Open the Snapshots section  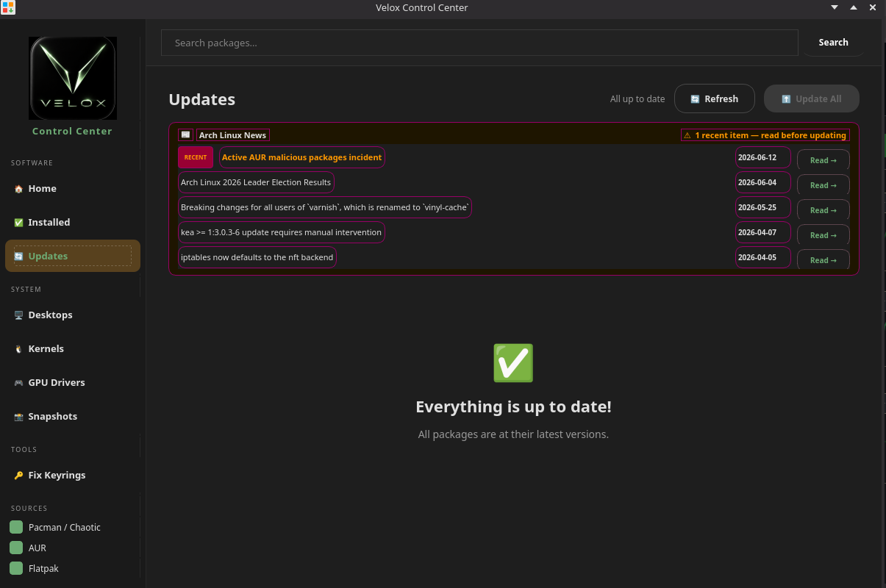(72, 417)
